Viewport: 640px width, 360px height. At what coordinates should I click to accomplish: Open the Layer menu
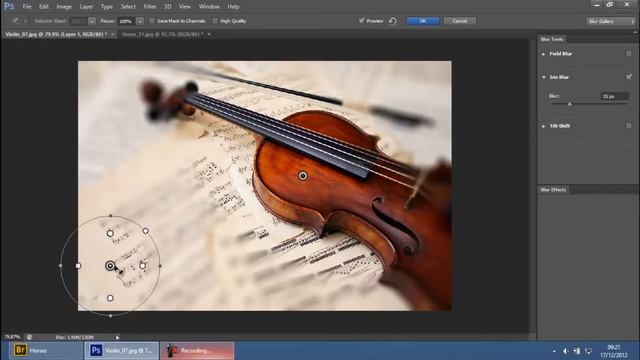coord(86,7)
